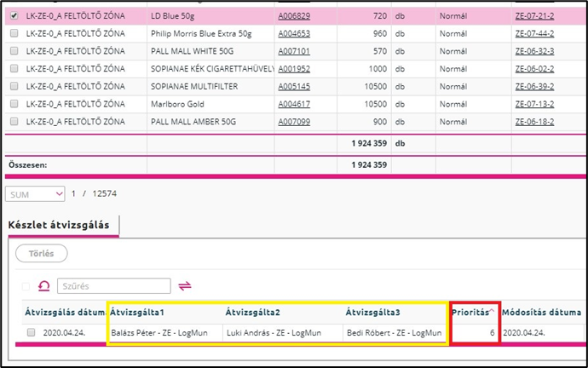Click the SOPIANAE MULTIFILTER product name
The height and width of the screenshot is (368, 588).
pos(194,87)
